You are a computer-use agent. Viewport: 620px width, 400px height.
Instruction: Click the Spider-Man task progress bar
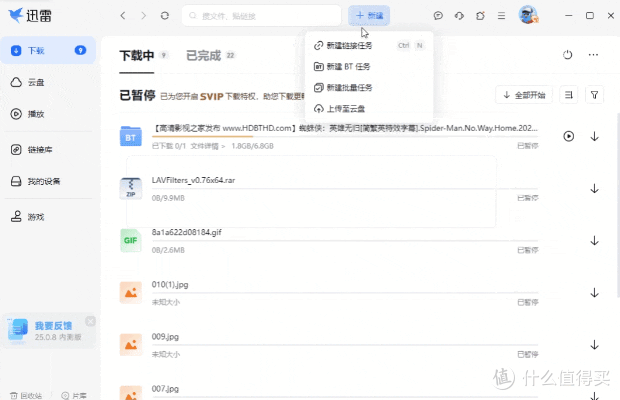[345, 136]
